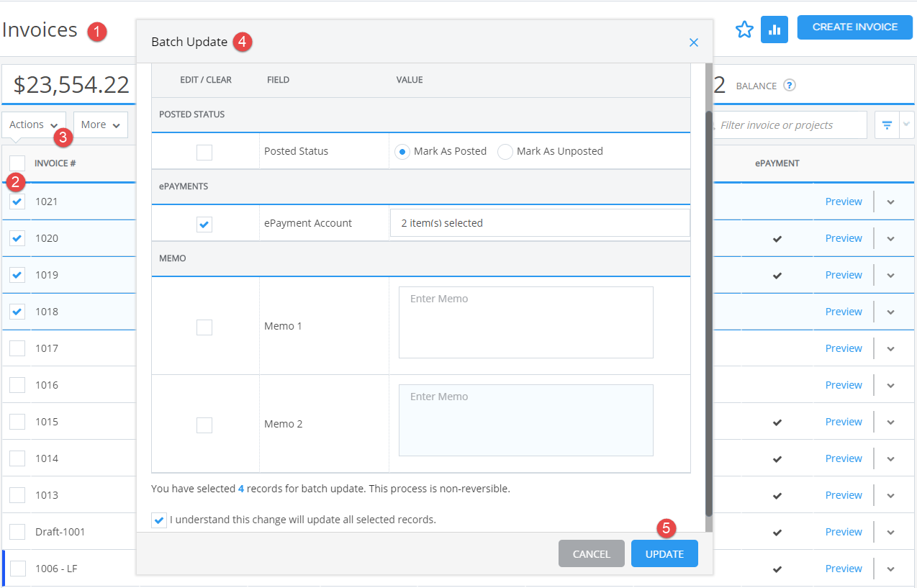Image resolution: width=917 pixels, height=588 pixels.
Task: Open the filter options icon
Action: pyautogui.click(x=887, y=125)
